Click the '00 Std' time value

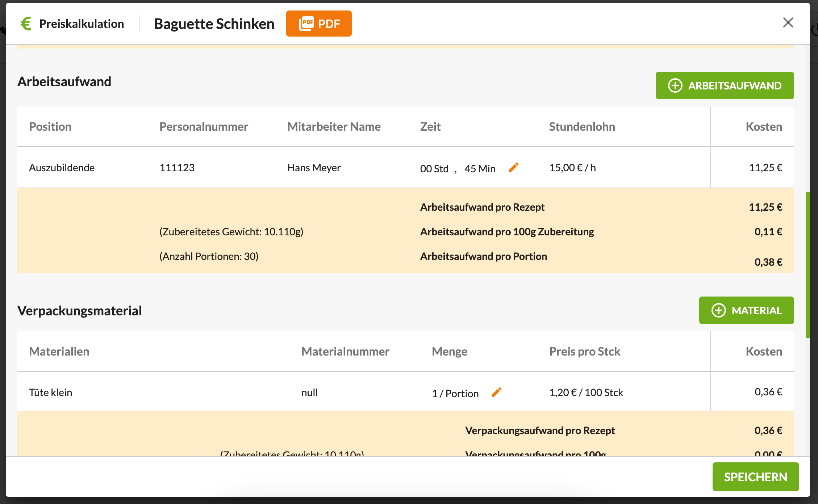tap(434, 169)
